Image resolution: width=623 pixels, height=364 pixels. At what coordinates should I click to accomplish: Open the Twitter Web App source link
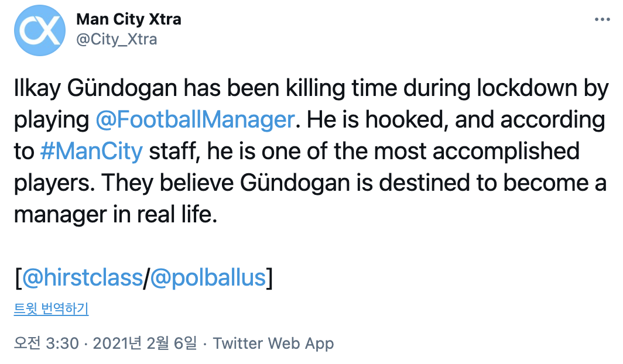273,344
